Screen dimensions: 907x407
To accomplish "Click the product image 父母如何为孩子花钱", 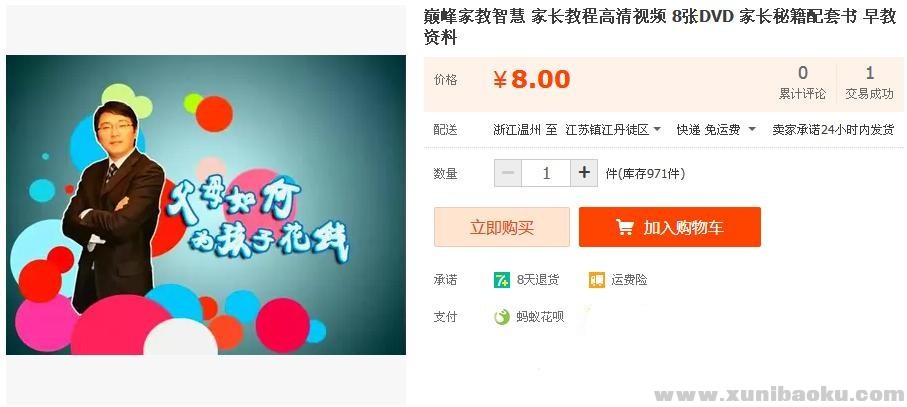I will click(206, 205).
